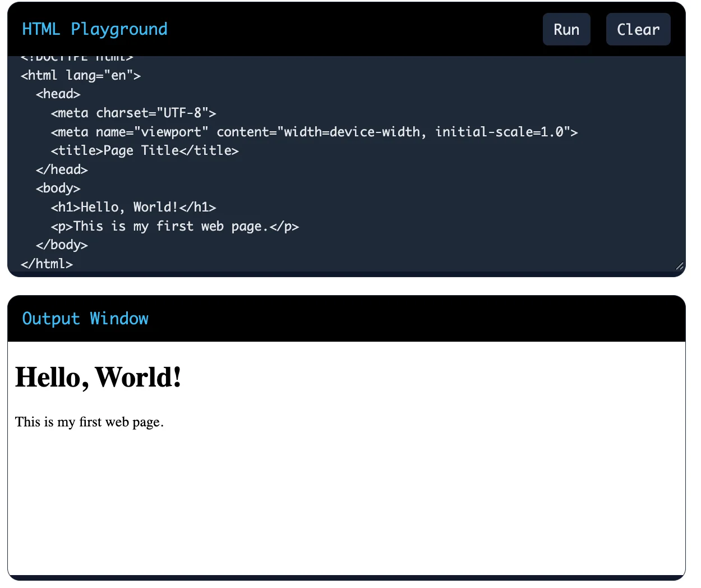Viewport: 701px width, 588px height.
Task: Click the rendered paragraph in output window
Action: [x=89, y=422]
